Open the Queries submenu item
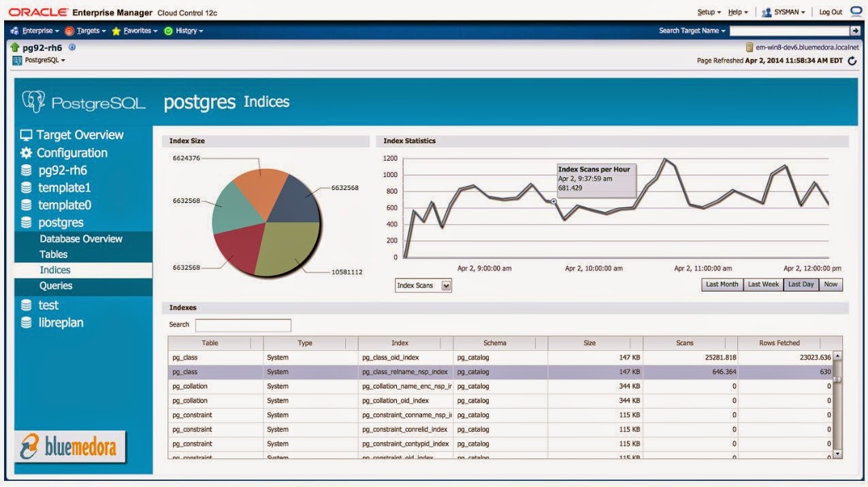This screenshot has width=868, height=487. (56, 285)
